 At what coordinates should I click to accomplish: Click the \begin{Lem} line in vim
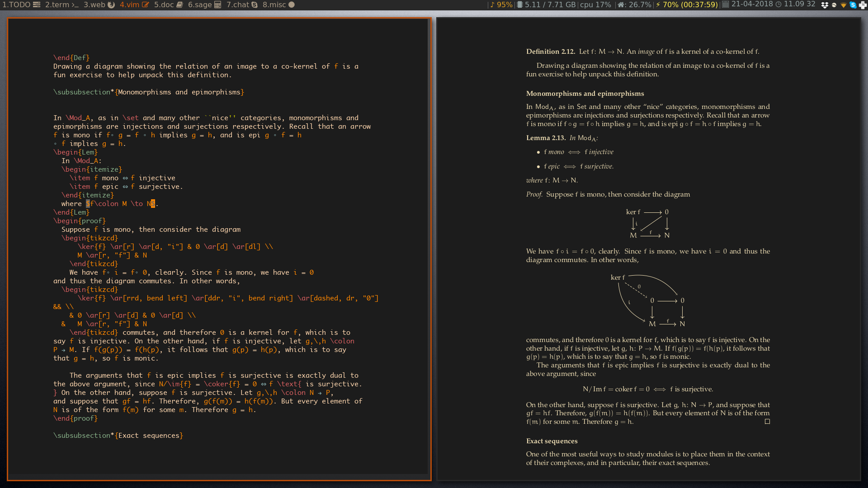[x=75, y=152]
